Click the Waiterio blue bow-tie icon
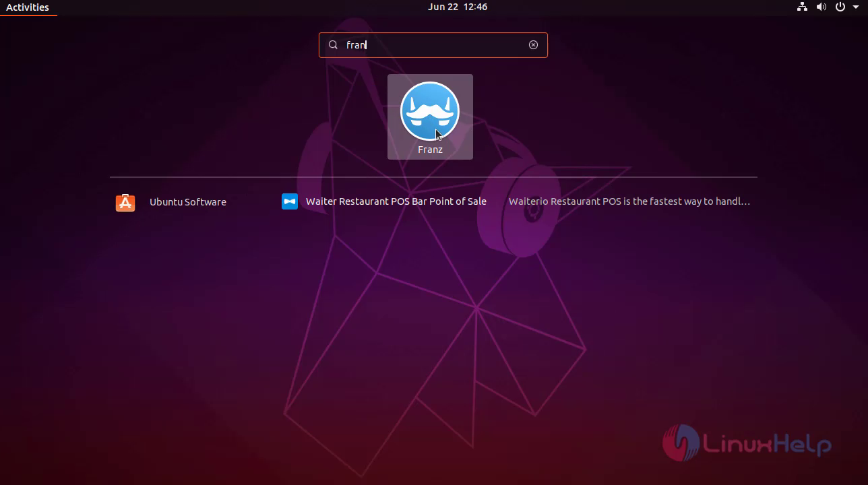The height and width of the screenshot is (485, 868). point(290,201)
